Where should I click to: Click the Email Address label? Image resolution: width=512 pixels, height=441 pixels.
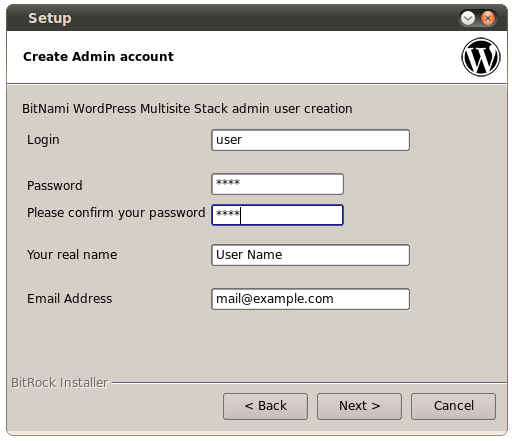(x=69, y=299)
